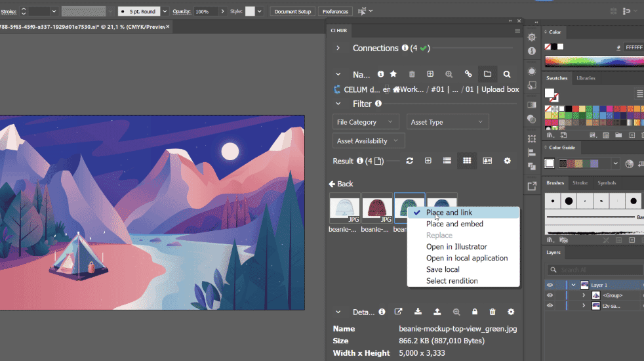
Task: Click the plus-box icon next to the navigation trash
Action: (430, 74)
